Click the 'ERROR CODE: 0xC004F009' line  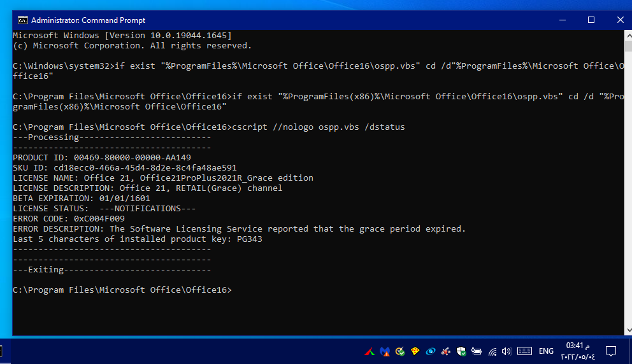pos(69,219)
